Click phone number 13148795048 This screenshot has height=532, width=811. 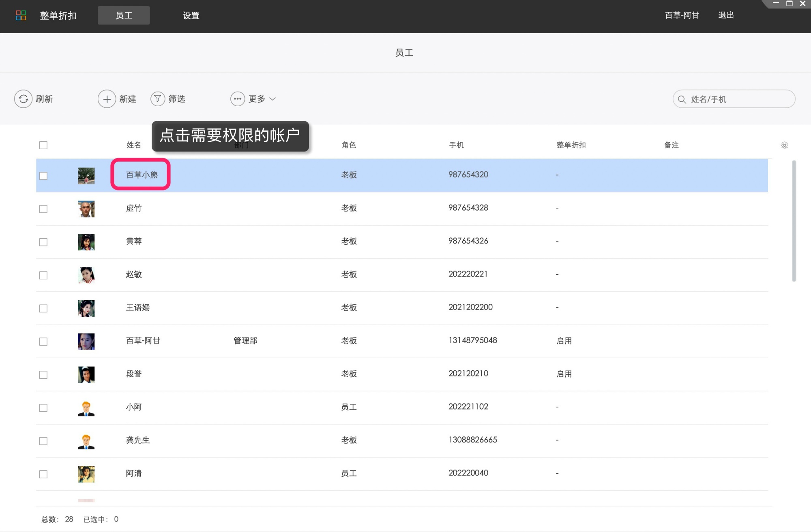(473, 340)
